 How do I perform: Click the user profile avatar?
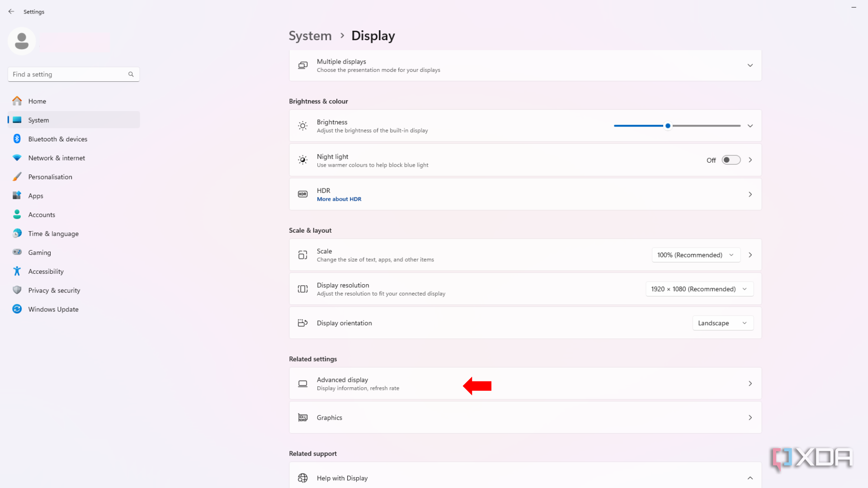[x=21, y=41]
